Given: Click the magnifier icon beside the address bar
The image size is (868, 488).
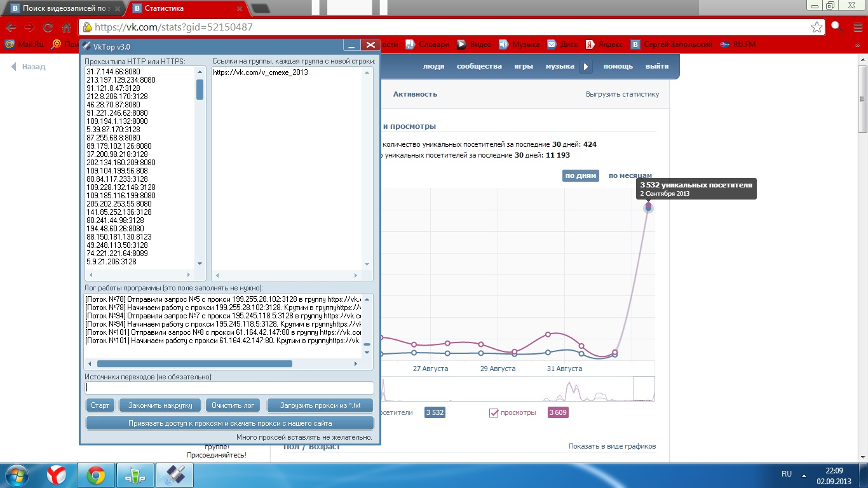Looking at the screenshot, I should pyautogui.click(x=837, y=27).
